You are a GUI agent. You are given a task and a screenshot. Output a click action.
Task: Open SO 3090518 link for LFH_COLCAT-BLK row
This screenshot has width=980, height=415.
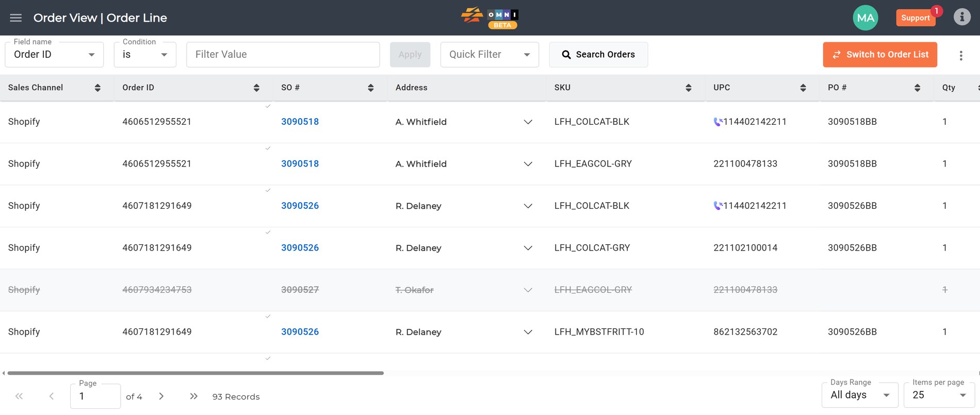[300, 122]
